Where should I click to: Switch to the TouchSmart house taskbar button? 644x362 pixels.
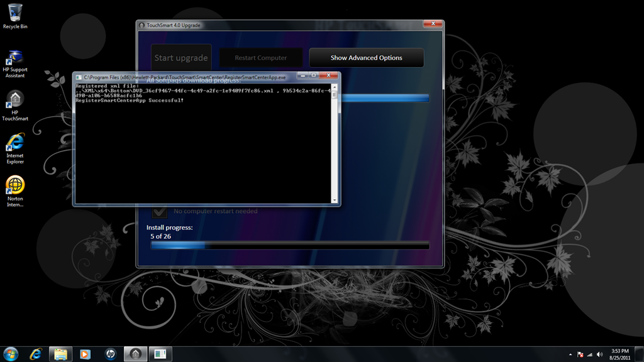point(136,354)
